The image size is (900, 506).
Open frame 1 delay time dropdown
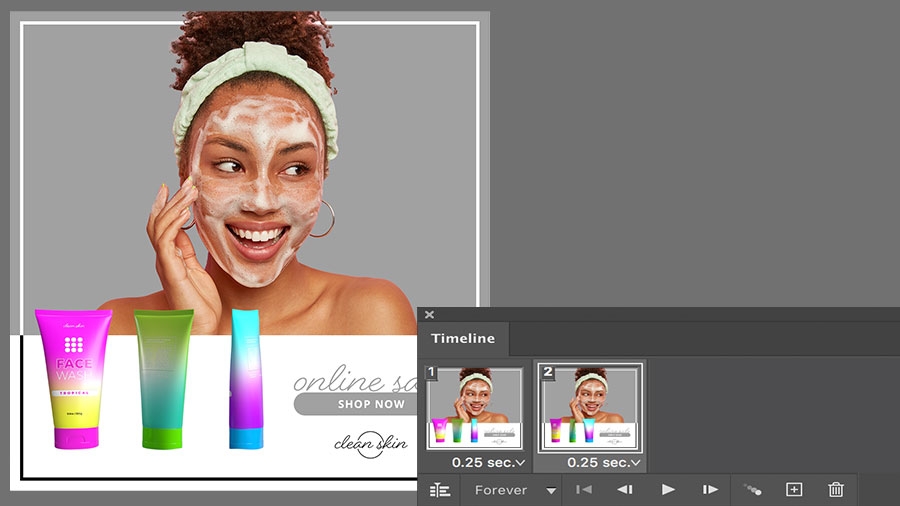488,462
